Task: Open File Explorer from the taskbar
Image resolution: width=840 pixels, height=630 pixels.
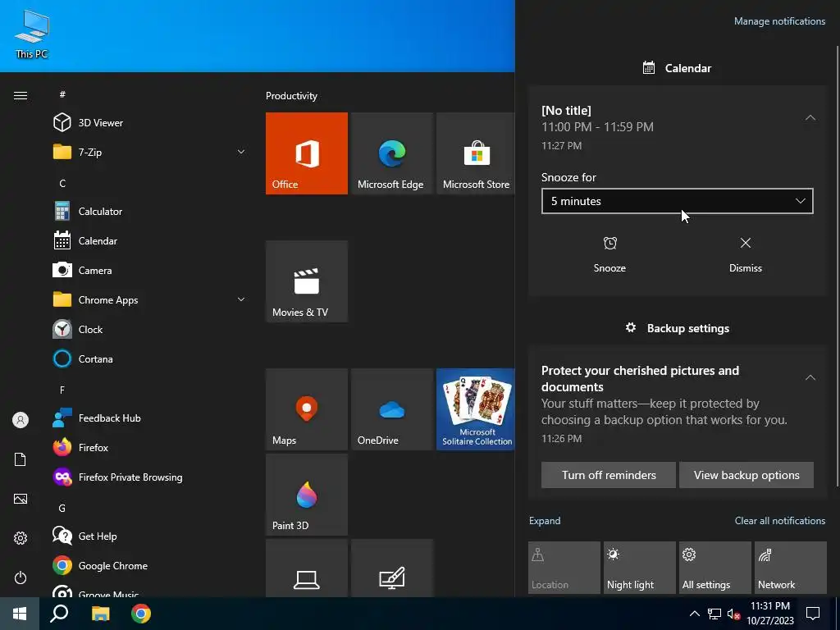Action: pos(100,614)
